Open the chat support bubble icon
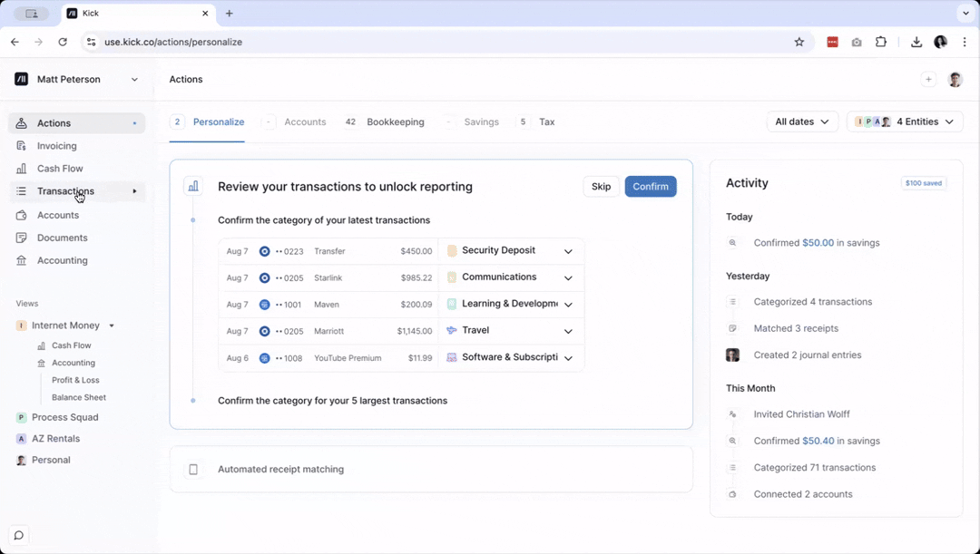Viewport: 980px width, 554px height. (x=18, y=536)
